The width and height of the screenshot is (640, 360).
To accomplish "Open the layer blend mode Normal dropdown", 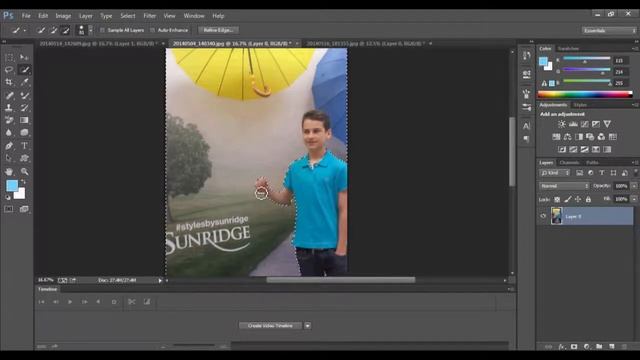I will point(564,186).
